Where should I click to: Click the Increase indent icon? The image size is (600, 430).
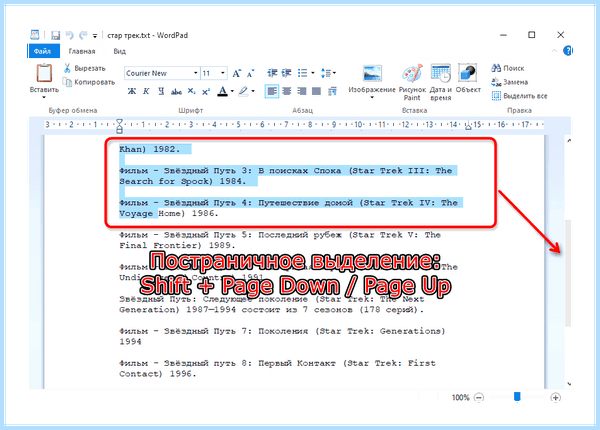(x=287, y=73)
